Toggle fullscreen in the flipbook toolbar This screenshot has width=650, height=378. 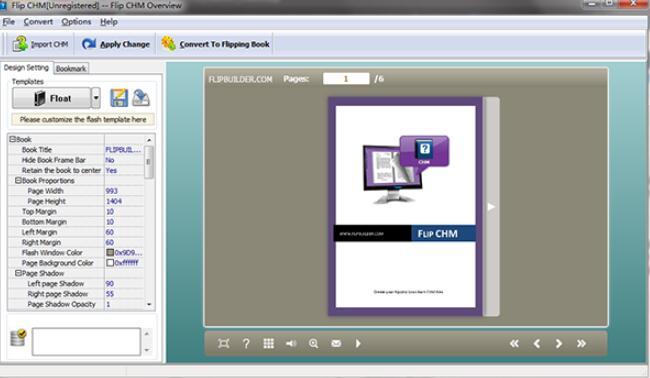coord(223,343)
